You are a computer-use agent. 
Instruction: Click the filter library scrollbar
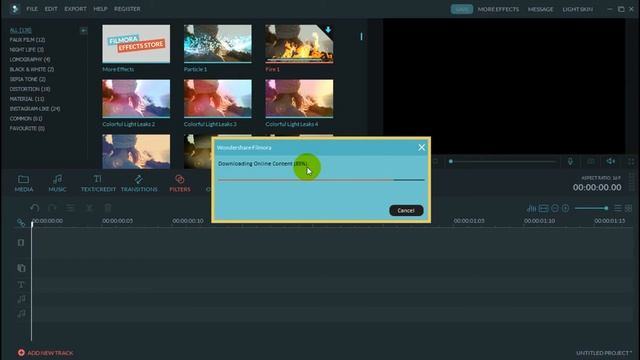361,36
